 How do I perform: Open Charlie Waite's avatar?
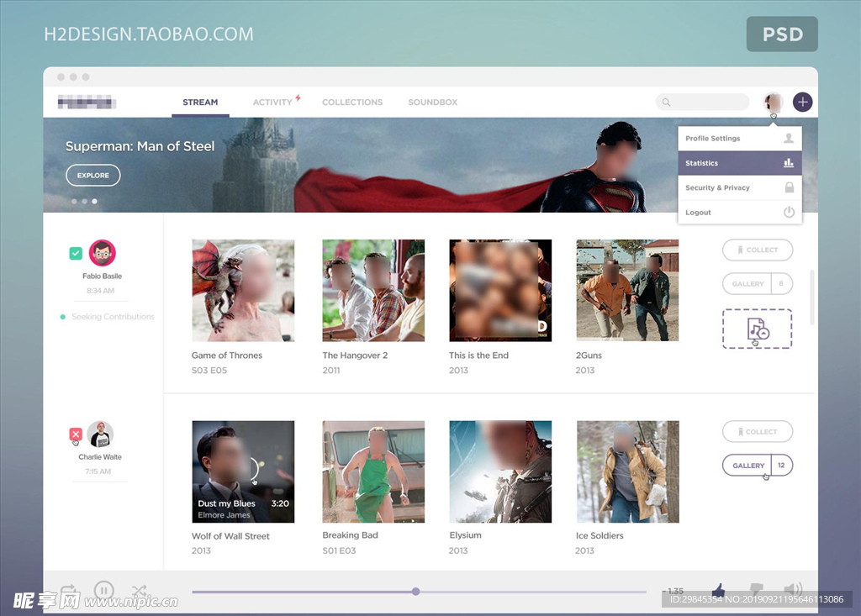[100, 434]
